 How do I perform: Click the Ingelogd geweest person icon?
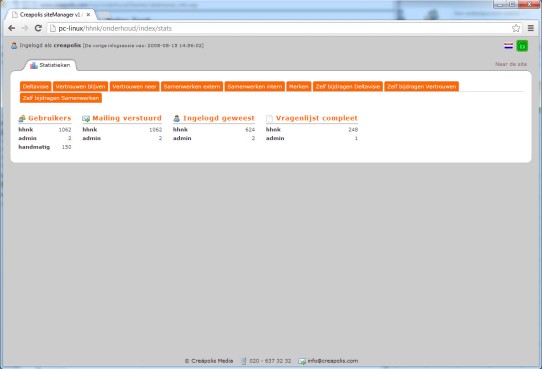(x=177, y=119)
